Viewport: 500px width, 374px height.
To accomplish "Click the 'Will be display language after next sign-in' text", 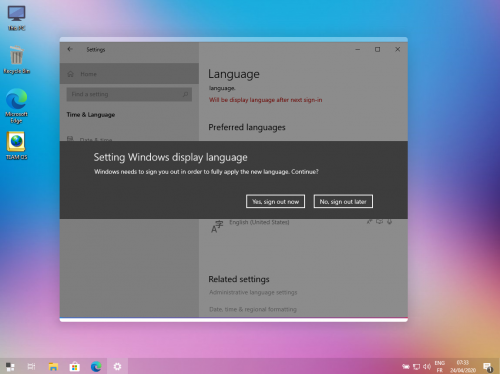I will coord(265,100).
